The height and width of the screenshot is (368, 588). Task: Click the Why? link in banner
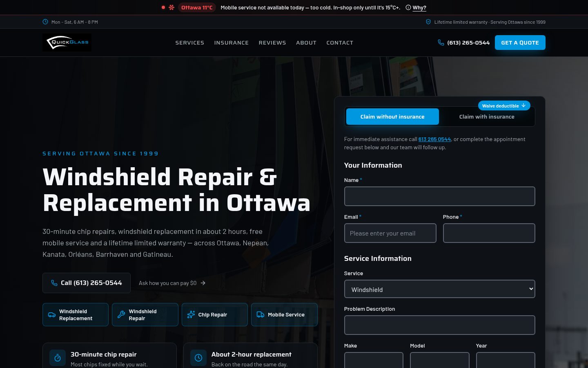(419, 7)
